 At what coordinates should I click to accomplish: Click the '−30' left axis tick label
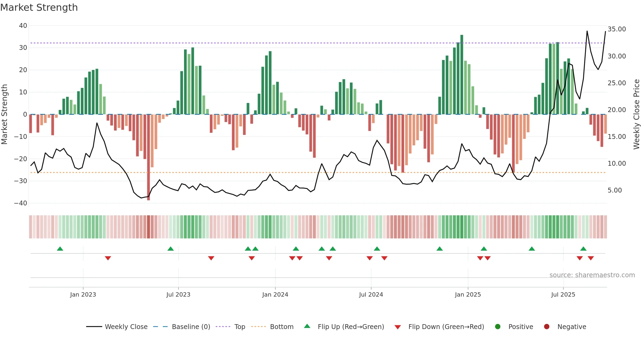(x=21, y=181)
